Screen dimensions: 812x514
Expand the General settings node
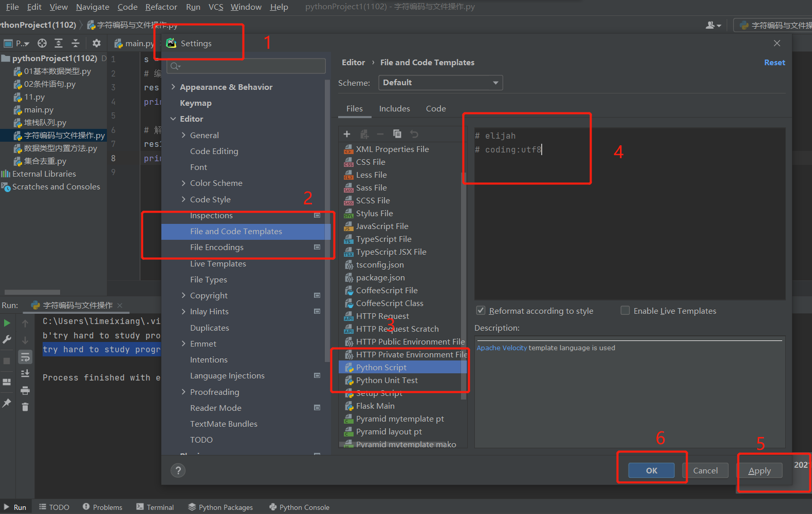[183, 135]
